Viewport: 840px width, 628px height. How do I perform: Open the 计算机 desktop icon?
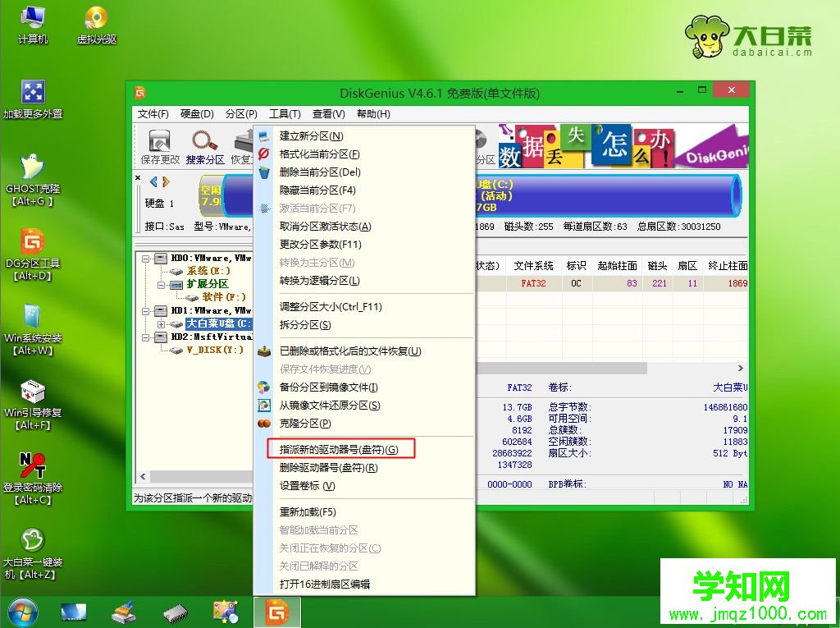(x=33, y=18)
